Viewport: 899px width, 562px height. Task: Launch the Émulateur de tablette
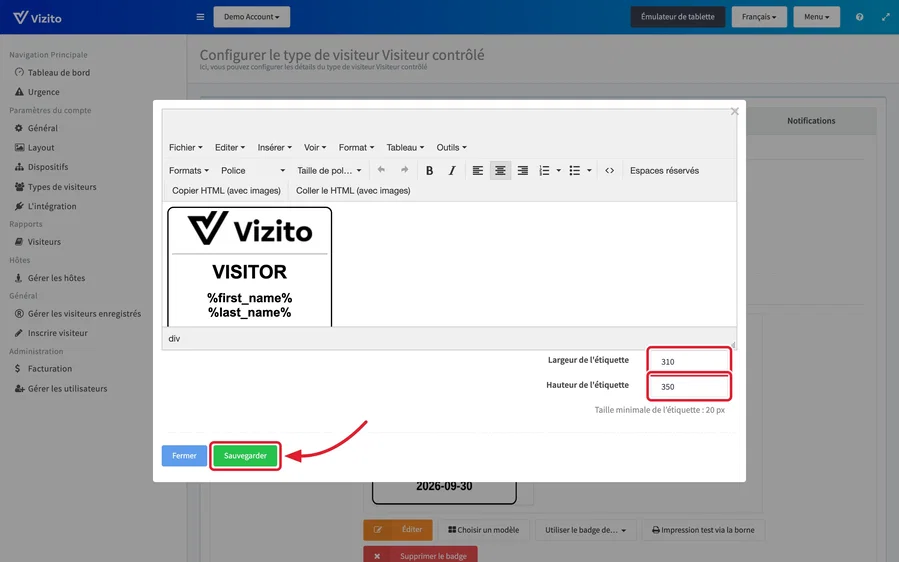(678, 17)
